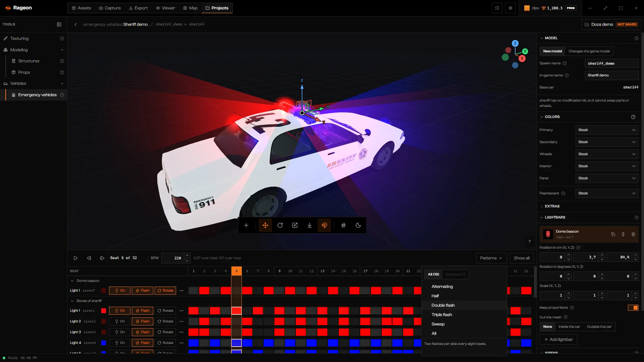The height and width of the screenshot is (362, 644).
Task: Duplicate the Dome beacon lightbar
Action: coord(613,234)
